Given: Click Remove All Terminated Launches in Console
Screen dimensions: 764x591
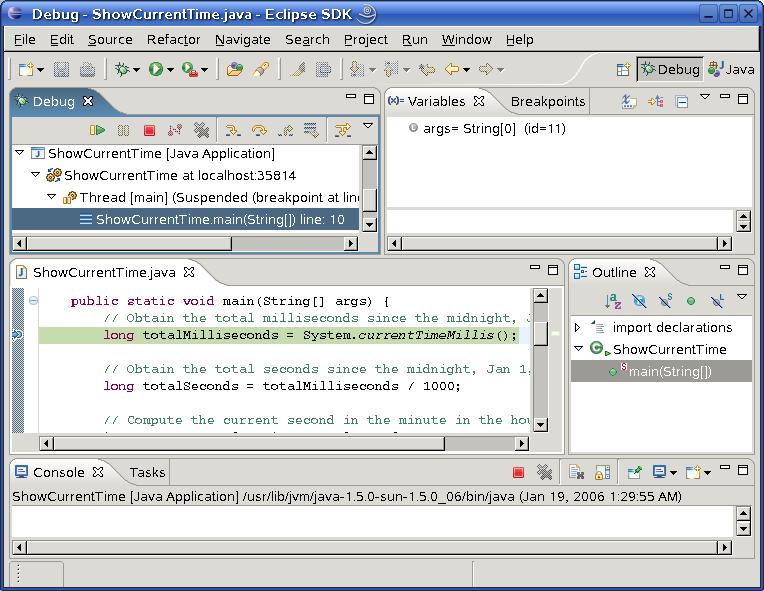Looking at the screenshot, I should [544, 472].
